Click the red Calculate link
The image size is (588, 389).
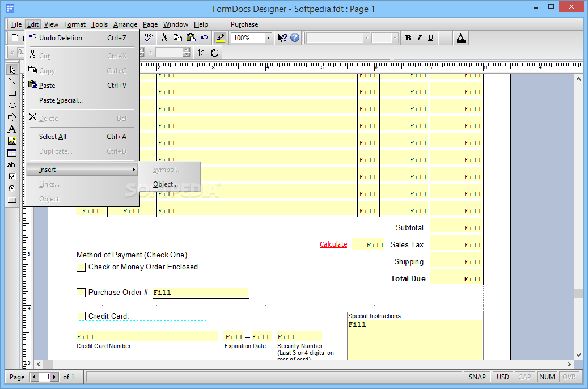[333, 244]
